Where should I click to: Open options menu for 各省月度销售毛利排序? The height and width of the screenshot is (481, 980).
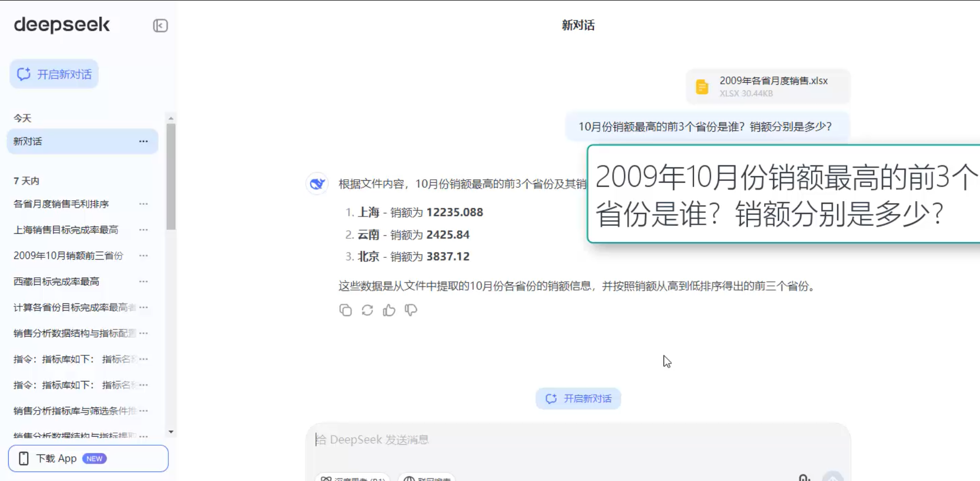143,204
